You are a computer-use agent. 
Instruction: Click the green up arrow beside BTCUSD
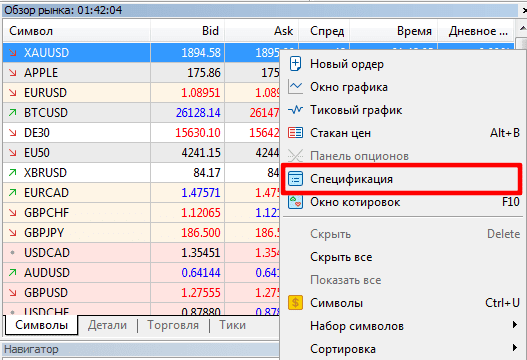(x=13, y=113)
